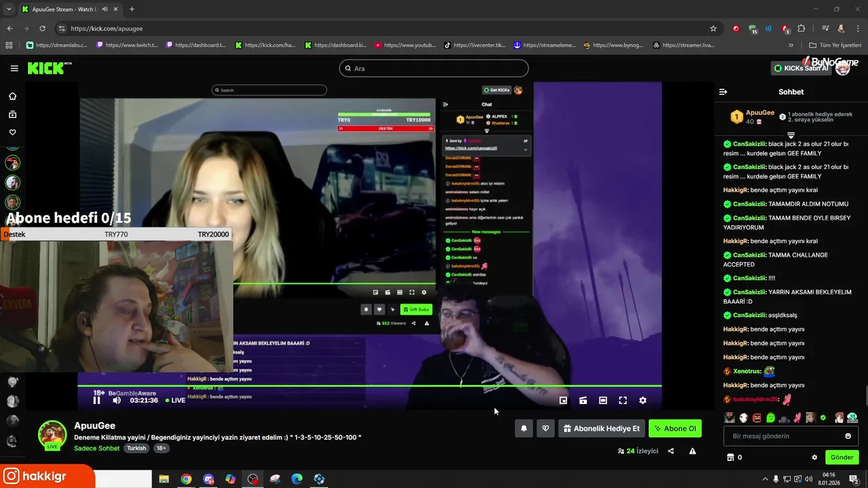Open the Home icon in left sidebar
868x488 pixels.
[x=12, y=96]
